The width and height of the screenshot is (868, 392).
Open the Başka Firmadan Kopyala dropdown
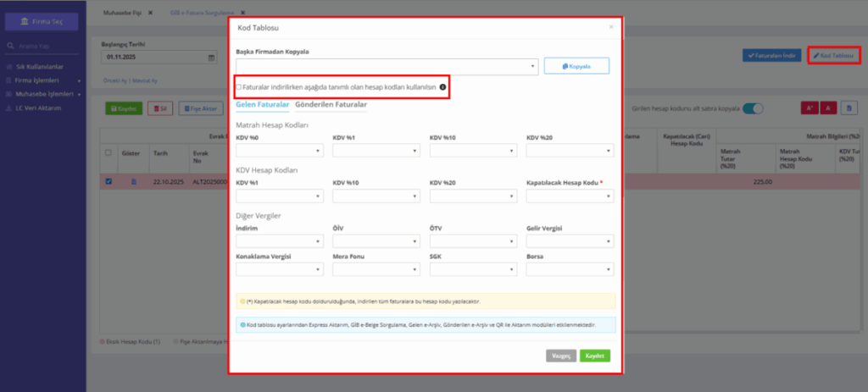coord(387,66)
